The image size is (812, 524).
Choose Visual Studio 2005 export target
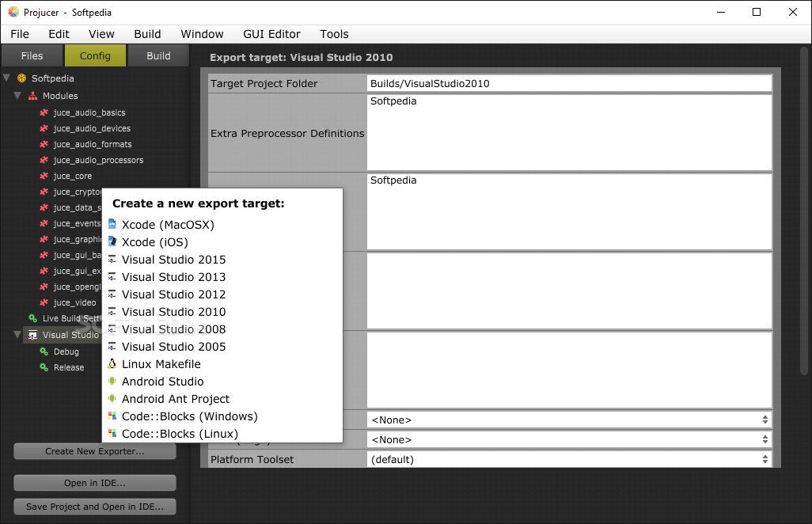(x=222, y=347)
